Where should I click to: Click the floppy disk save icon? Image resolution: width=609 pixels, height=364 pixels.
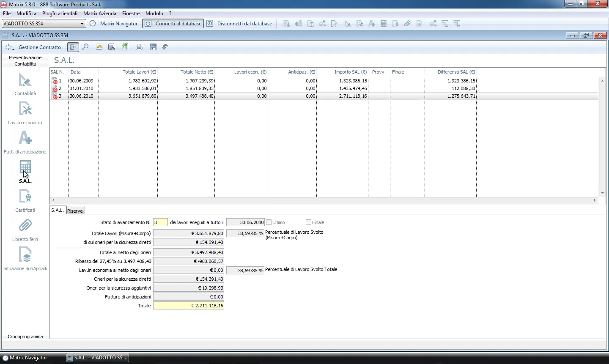pyautogui.click(x=153, y=47)
